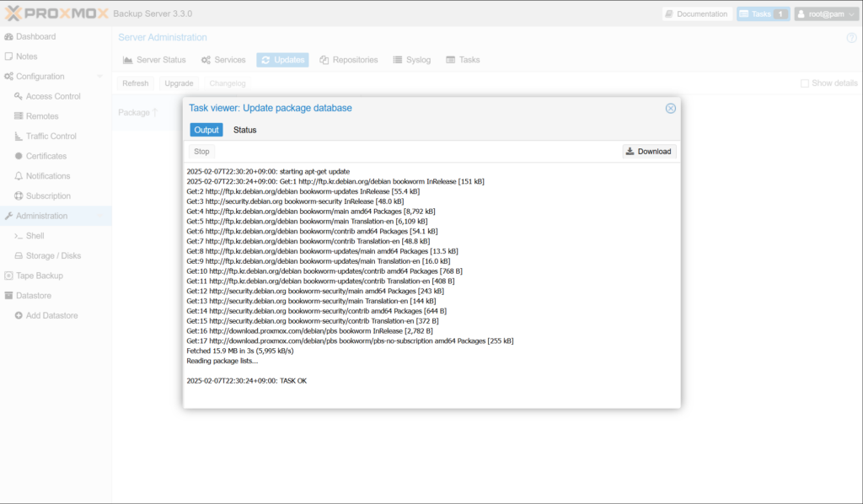Open Notifications bell item

[x=47, y=176]
